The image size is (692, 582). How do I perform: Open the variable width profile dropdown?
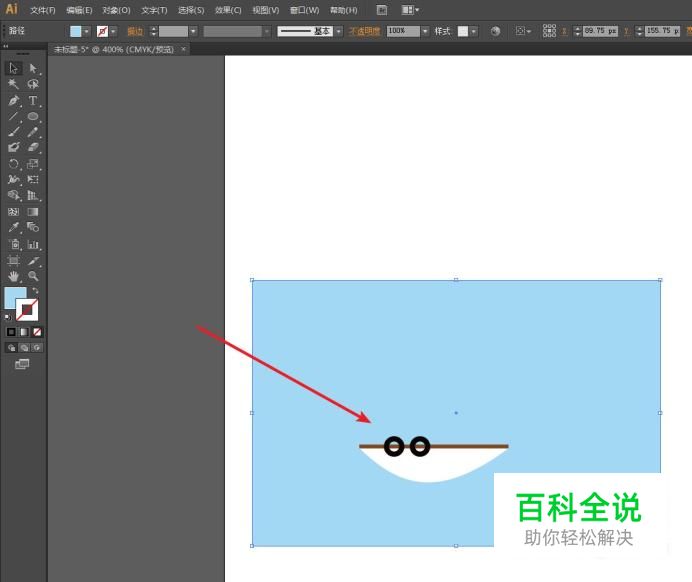[x=267, y=31]
